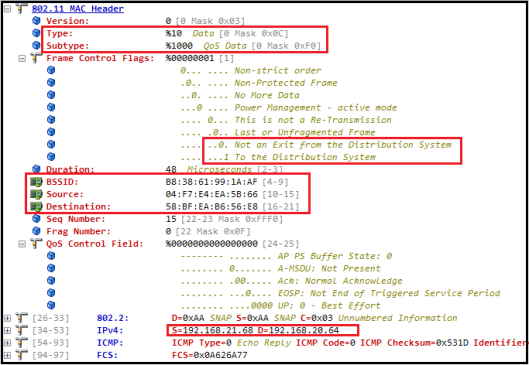Click the tree icon of QoS Control Field
The image size is (529, 365).
tap(36, 244)
